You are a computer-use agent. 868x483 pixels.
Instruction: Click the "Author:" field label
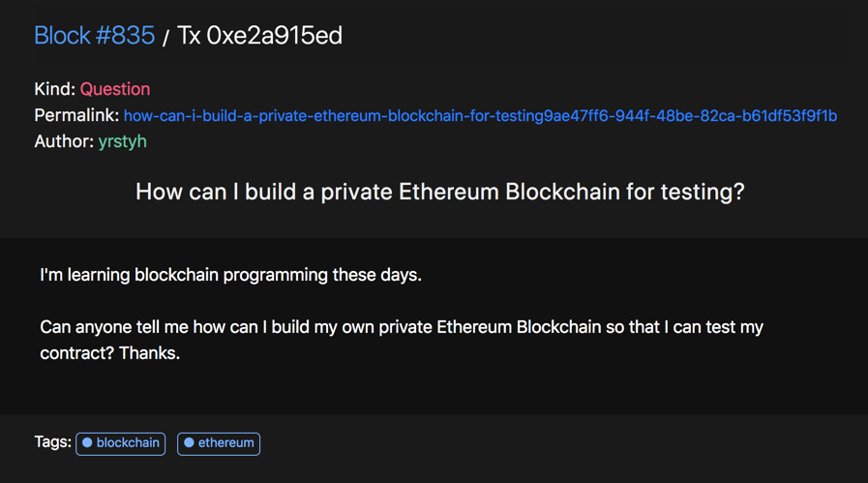(x=64, y=141)
